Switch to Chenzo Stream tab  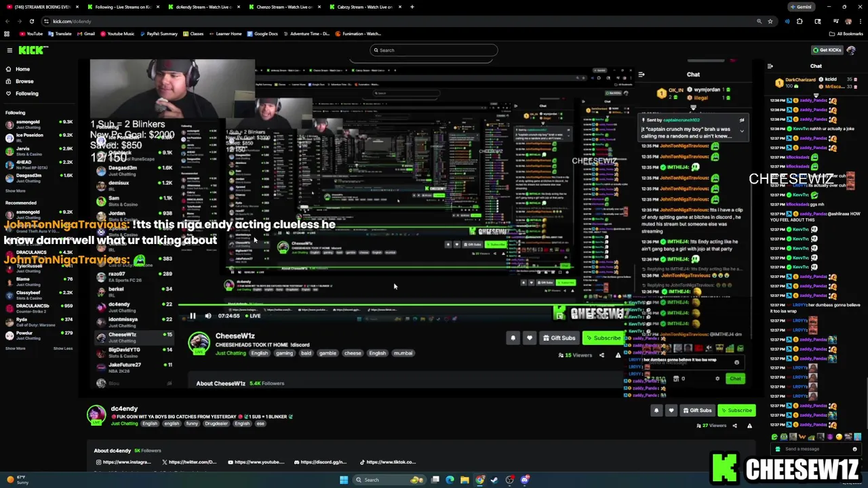(x=283, y=7)
